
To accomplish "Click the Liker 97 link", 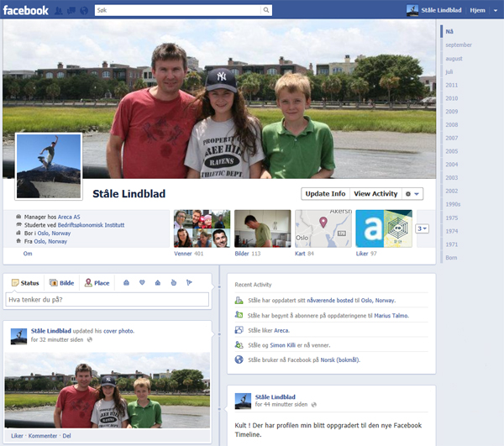I will pos(366,254).
